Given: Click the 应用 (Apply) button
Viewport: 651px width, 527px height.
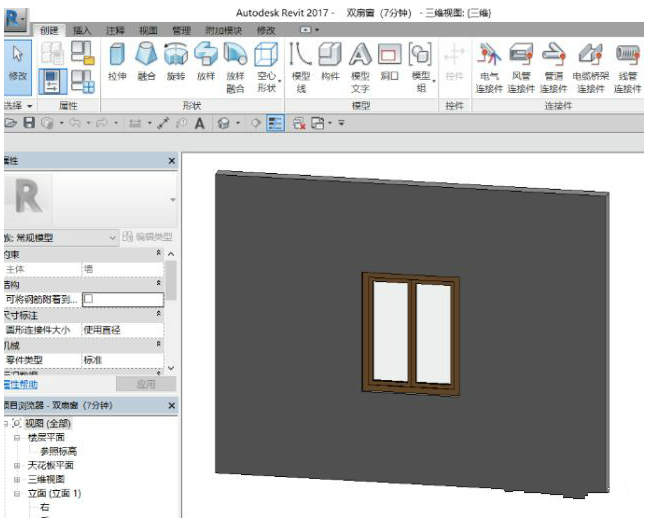Looking at the screenshot, I should pyautogui.click(x=146, y=384).
